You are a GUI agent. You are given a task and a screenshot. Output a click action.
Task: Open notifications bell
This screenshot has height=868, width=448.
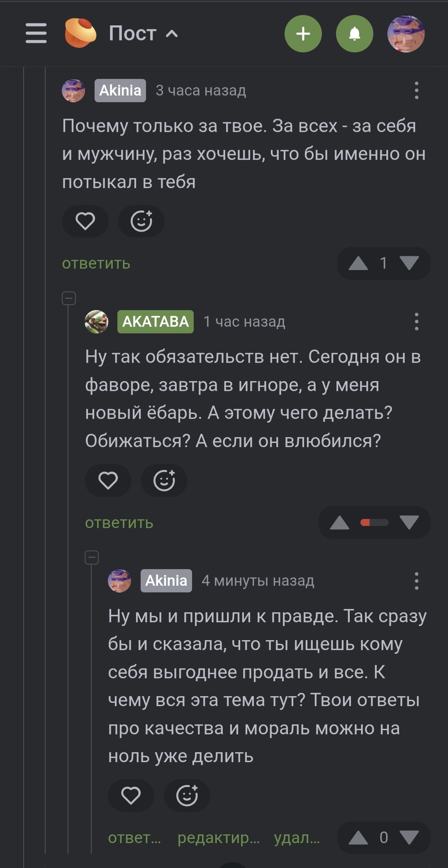pos(355,34)
